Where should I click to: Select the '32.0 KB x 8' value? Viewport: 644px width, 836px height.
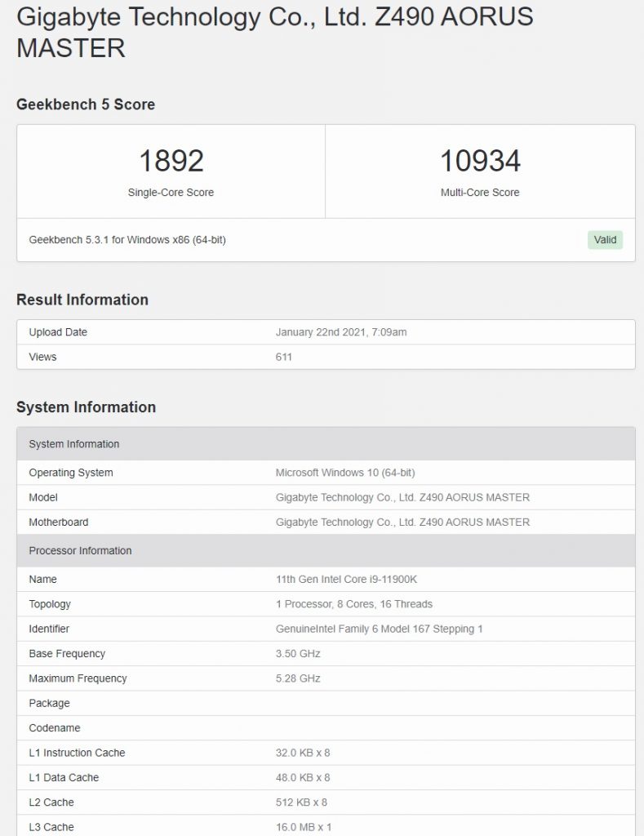[303, 753]
